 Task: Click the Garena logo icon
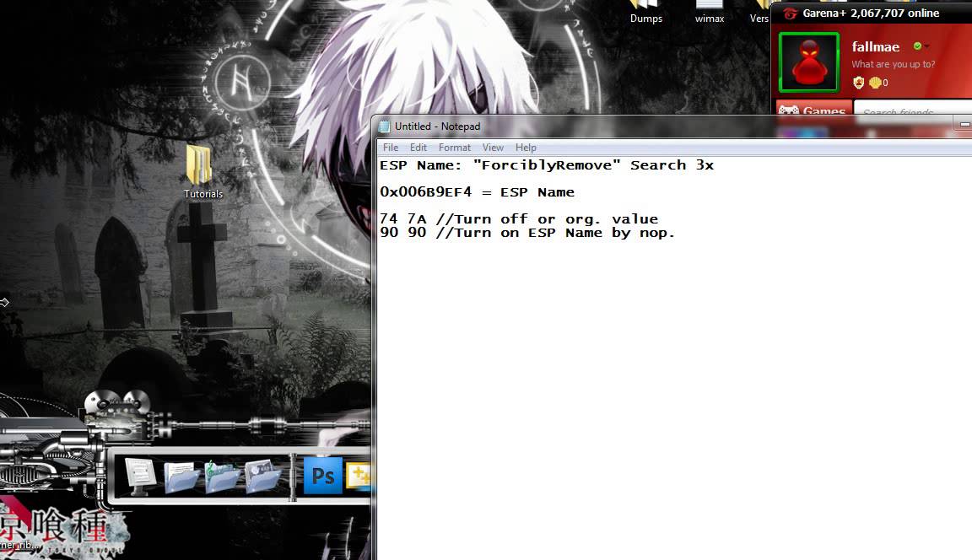[790, 13]
